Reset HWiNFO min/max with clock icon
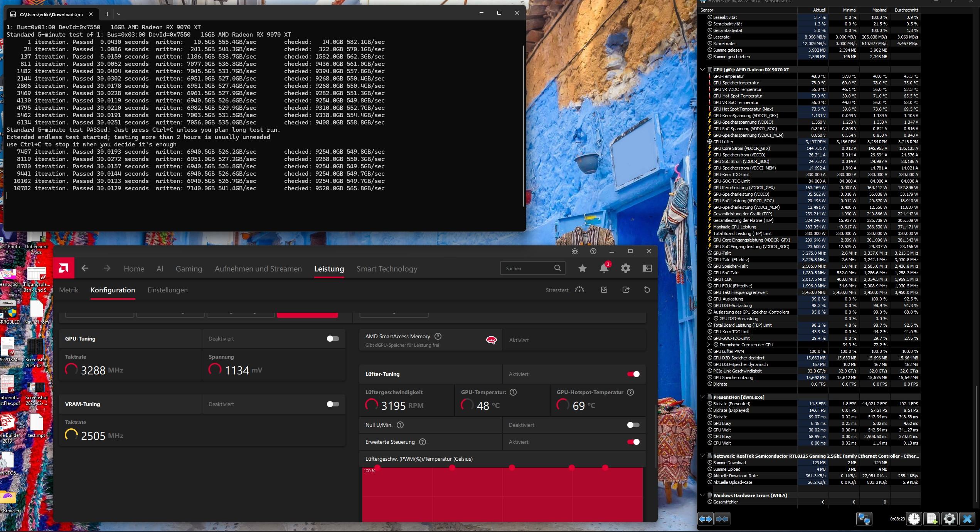Viewport: 980px width, 532px height. coord(914,519)
